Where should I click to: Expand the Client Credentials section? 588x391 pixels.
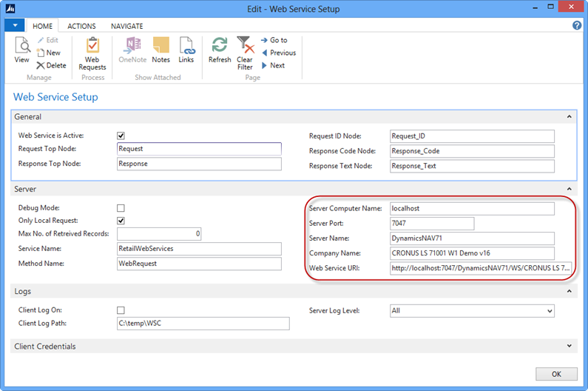(x=569, y=346)
